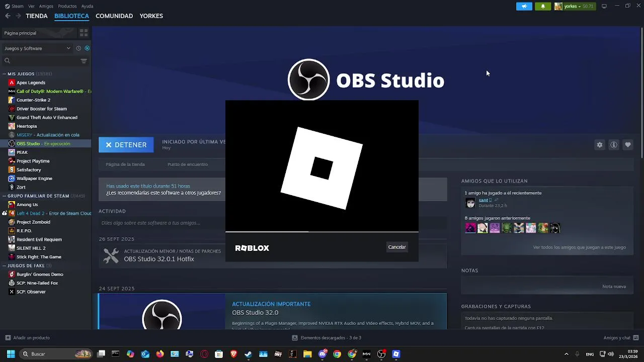Open YORKES profile tab
This screenshot has width=644, height=362.
(x=151, y=16)
